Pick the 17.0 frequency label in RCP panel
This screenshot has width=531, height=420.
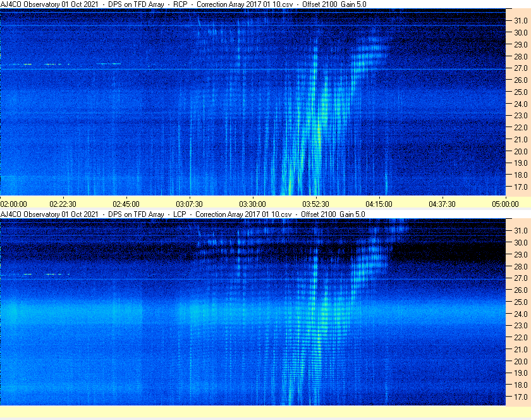[x=521, y=187]
